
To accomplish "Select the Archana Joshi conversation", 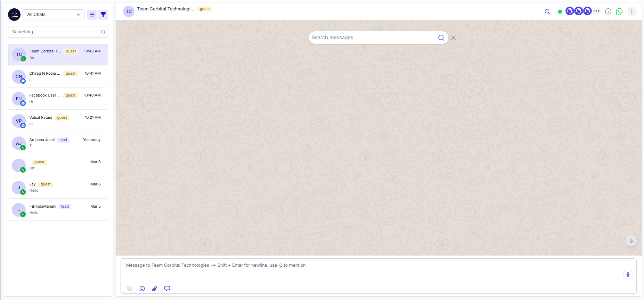I will tap(58, 143).
